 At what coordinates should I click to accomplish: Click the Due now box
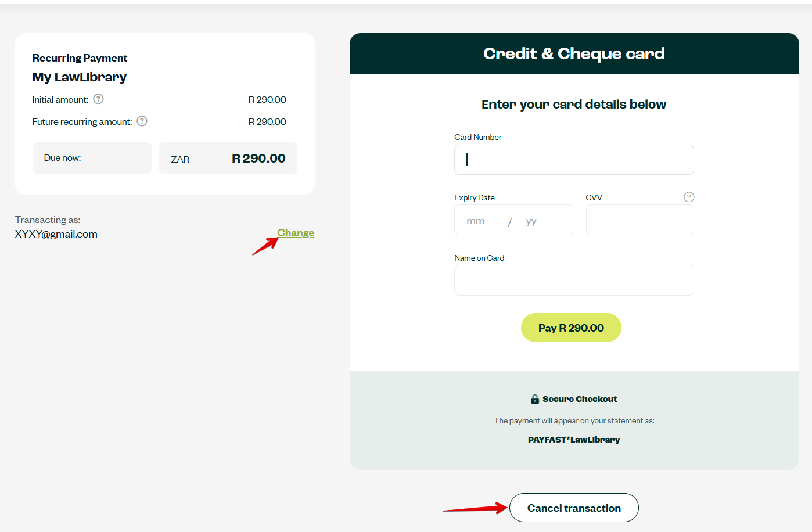[x=92, y=158]
